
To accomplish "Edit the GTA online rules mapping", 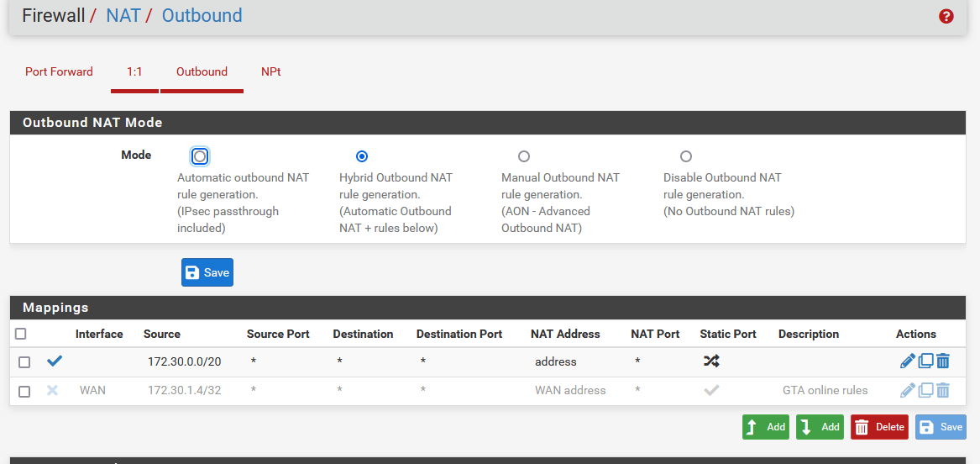I will click(x=907, y=390).
